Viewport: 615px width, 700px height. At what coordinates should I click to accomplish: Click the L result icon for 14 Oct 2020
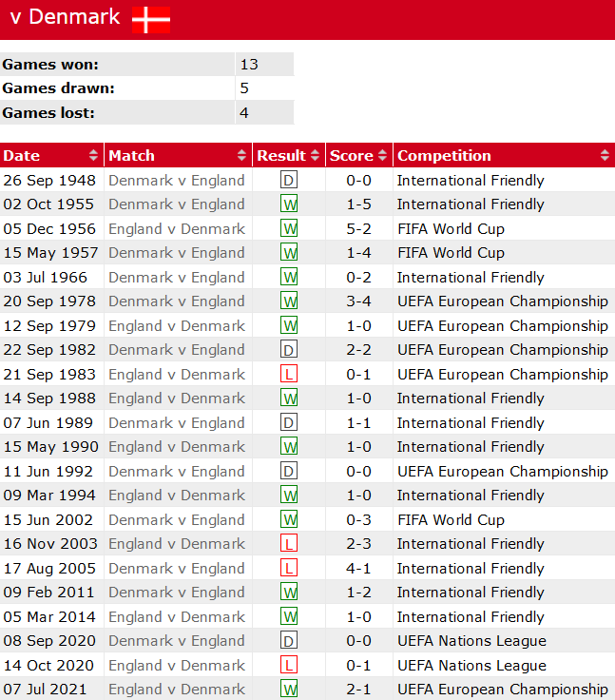tap(290, 666)
